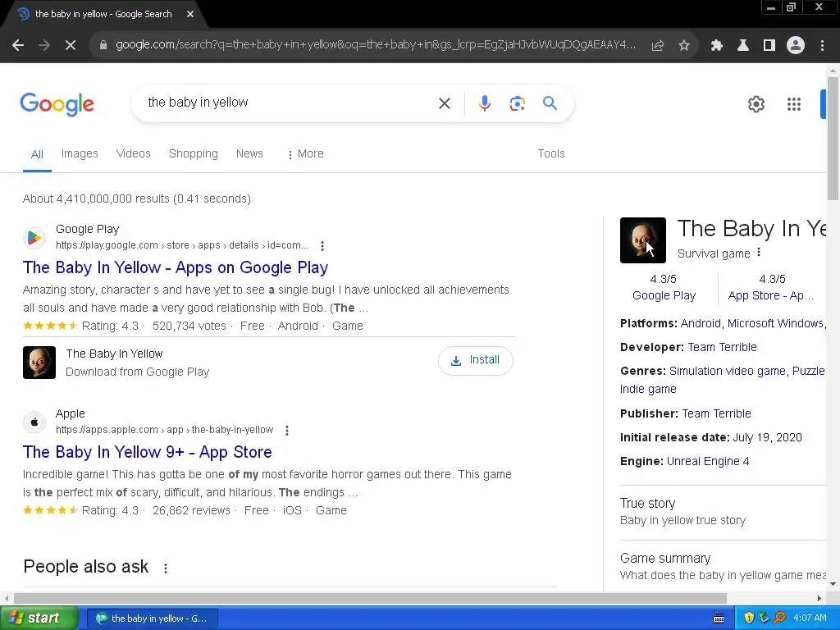Screen dimensions: 840x630
Task: Open Microsoft Windows platform link
Action: click(775, 323)
